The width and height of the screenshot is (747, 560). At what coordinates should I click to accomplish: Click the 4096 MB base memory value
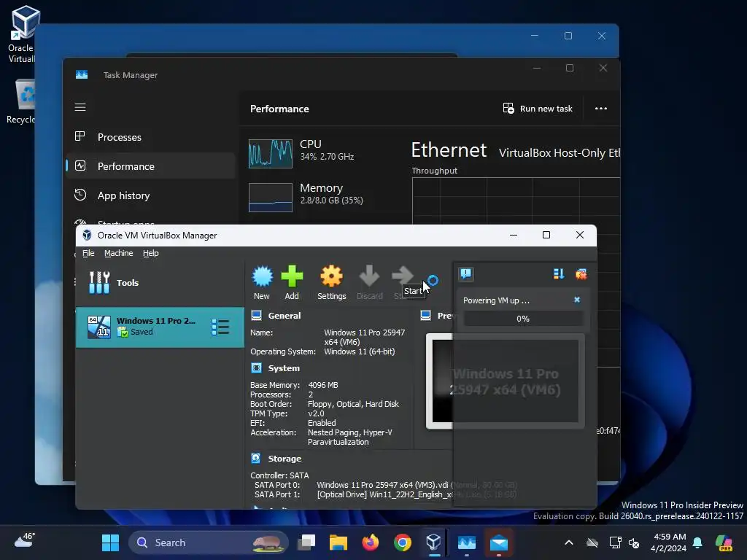(x=323, y=385)
